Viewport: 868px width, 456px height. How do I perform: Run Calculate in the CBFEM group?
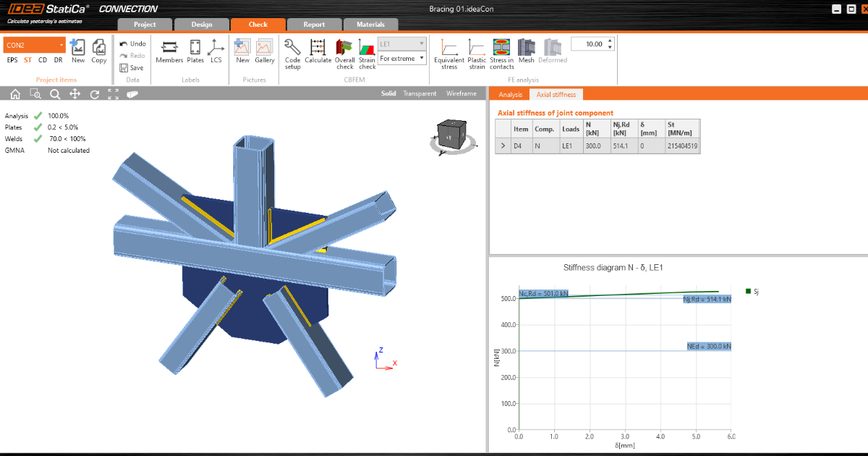click(x=318, y=53)
